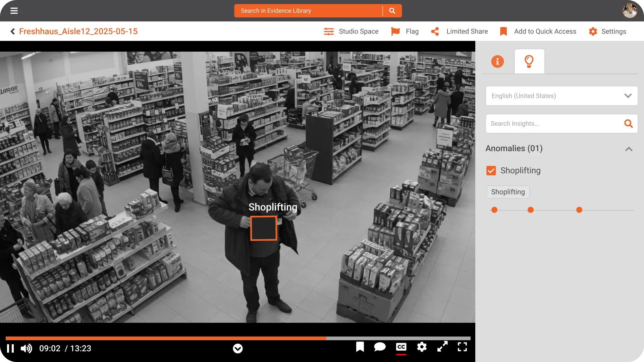Toggle closed captions CC
644x362 pixels.
coord(401,347)
